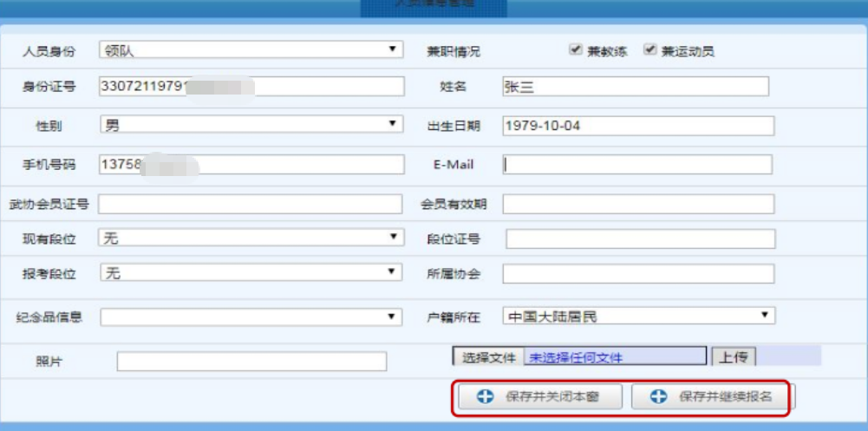
Task: Click the 出生日期 field
Action: click(637, 126)
